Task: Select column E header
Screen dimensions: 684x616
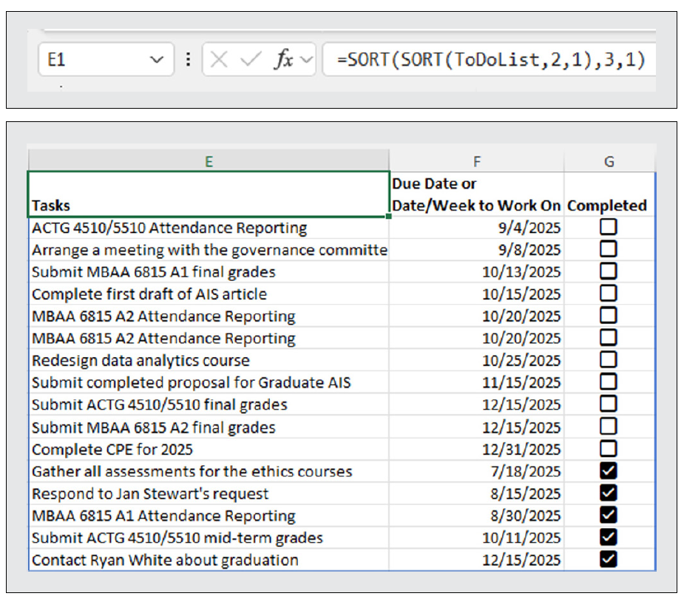Action: [209, 161]
